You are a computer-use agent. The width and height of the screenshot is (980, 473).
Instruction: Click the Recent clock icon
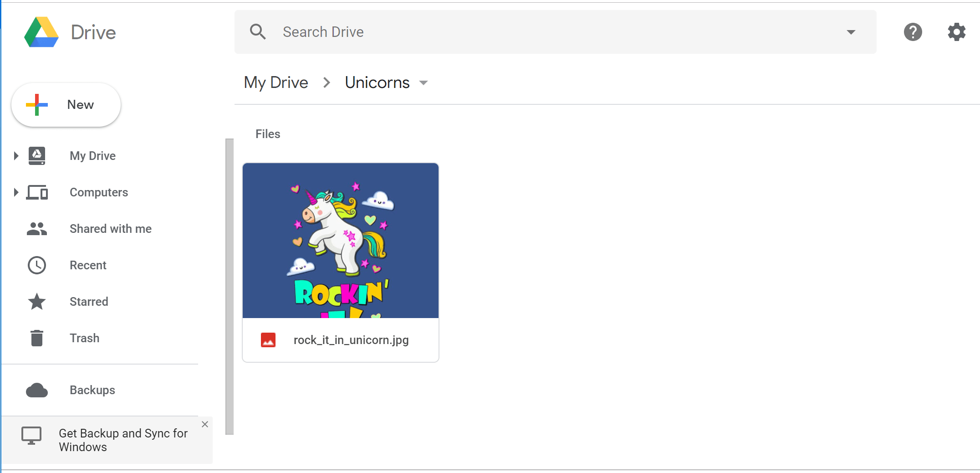tap(37, 265)
